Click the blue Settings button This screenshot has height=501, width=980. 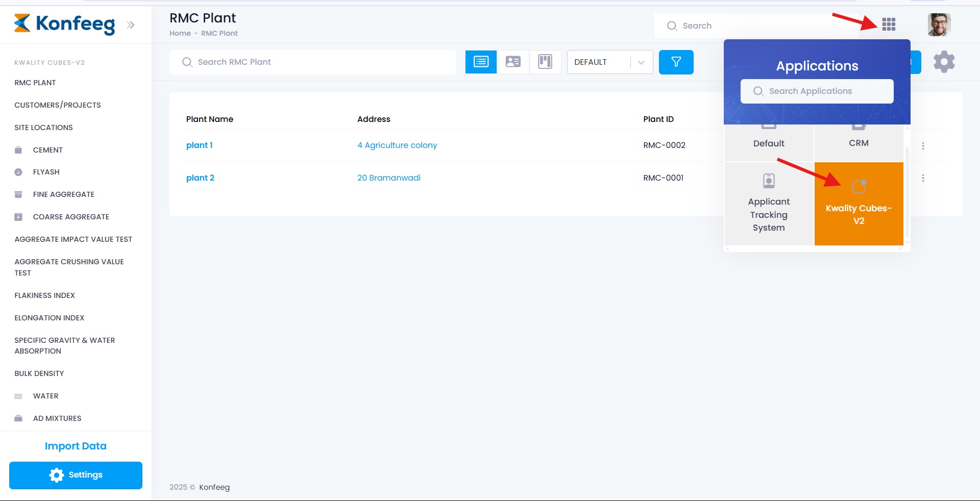[76, 475]
